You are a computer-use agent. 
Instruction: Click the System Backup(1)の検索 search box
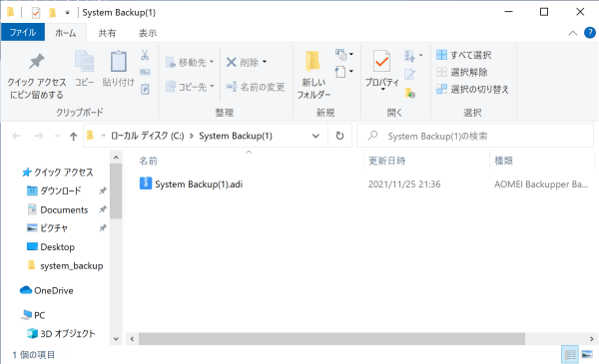click(x=475, y=136)
